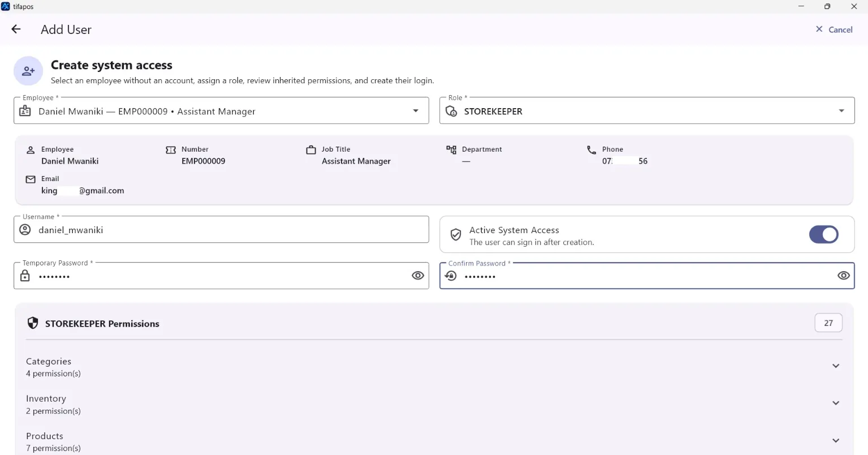Reveal the Confirm Password with eye icon
868x455 pixels.
click(844, 276)
